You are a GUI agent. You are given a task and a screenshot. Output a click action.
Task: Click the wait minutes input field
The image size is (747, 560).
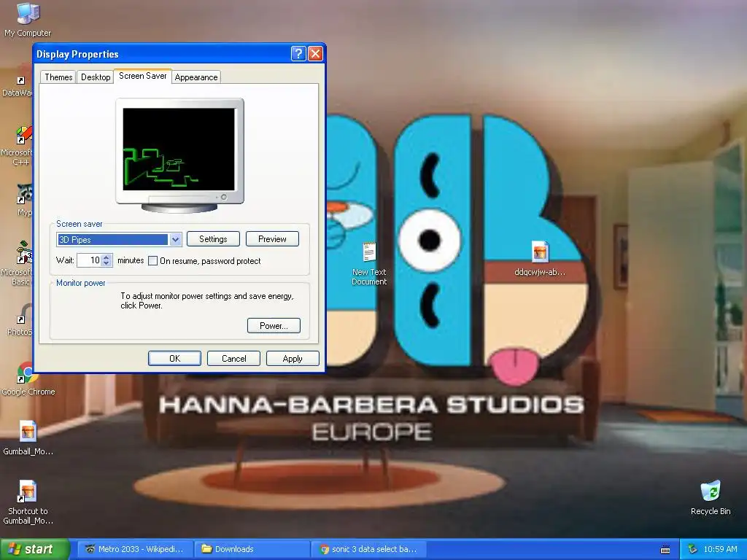point(90,260)
